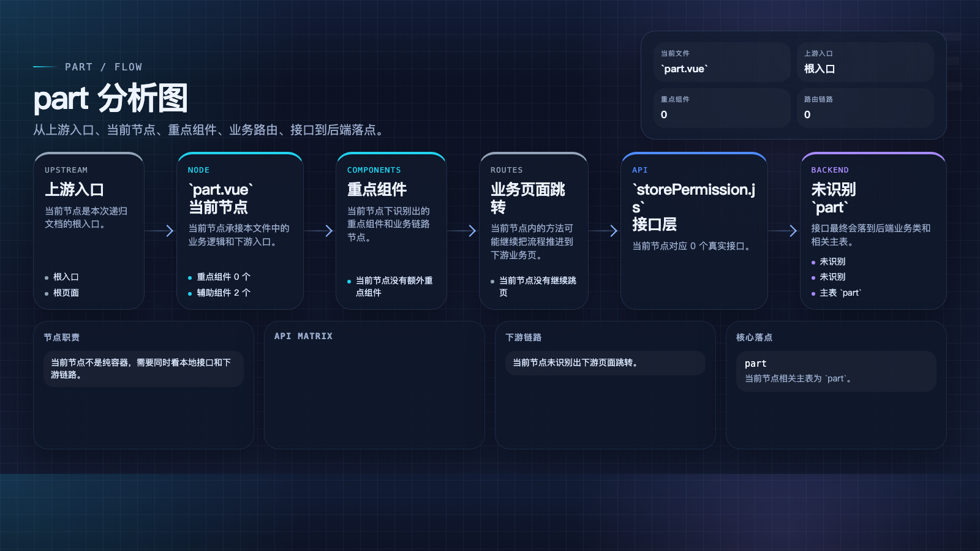Click the arrow between NODE and COMPONENTS cards
This screenshot has height=551, width=980.
tap(319, 231)
